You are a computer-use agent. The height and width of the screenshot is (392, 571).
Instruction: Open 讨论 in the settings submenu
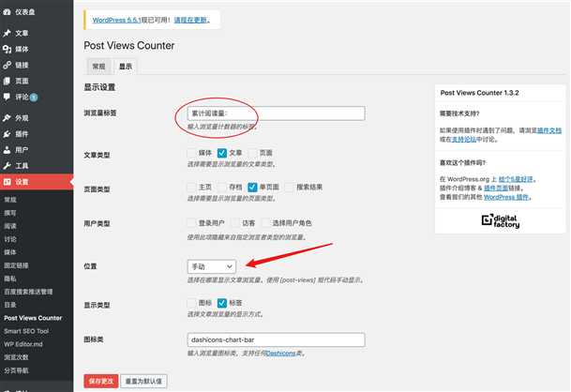click(x=10, y=239)
